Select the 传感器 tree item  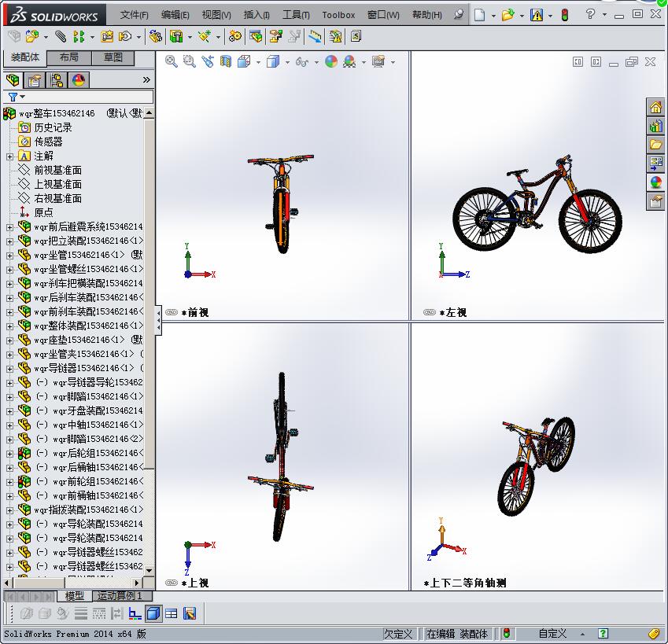(x=48, y=142)
